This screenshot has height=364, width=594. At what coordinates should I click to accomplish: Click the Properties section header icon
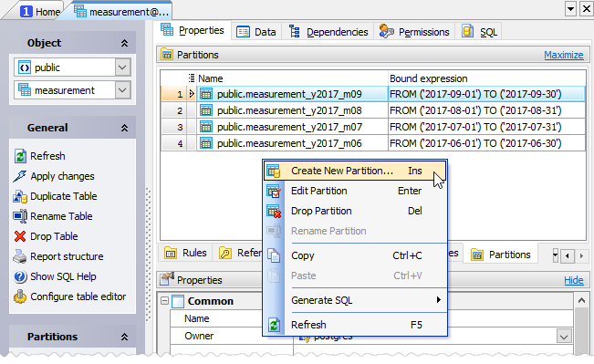[167, 279]
